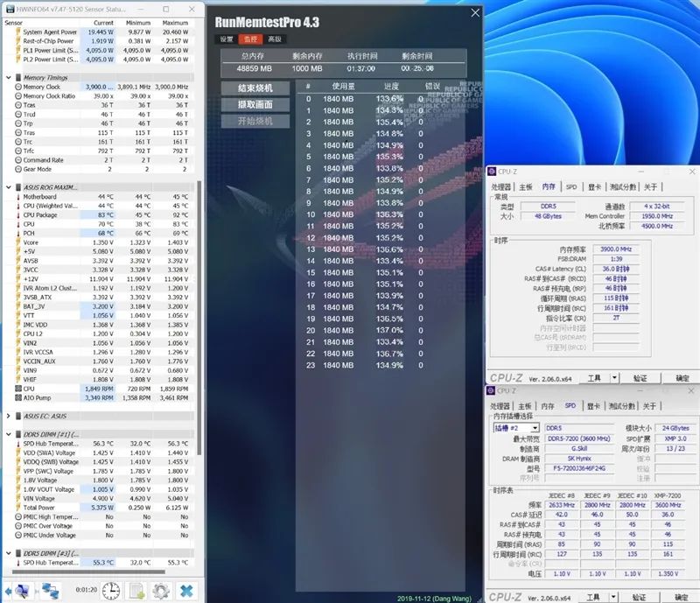
Task: Click the 撷取画面 screenshot button
Action: pos(255,104)
